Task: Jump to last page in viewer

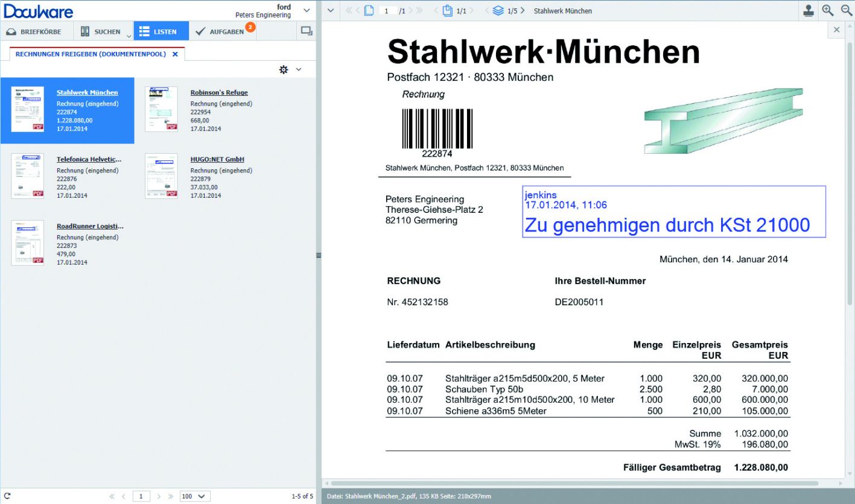Action: click(x=419, y=10)
